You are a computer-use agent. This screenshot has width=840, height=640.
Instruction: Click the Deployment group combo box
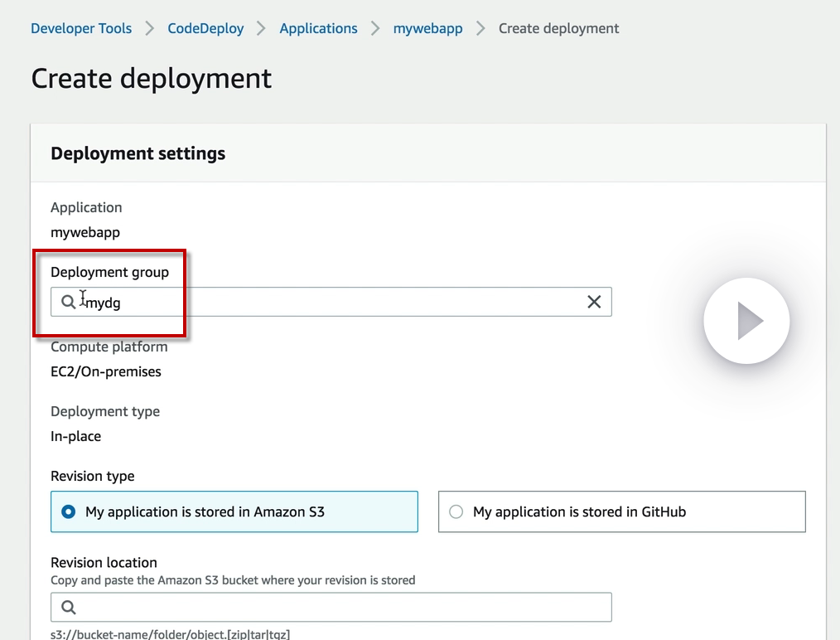(x=331, y=302)
